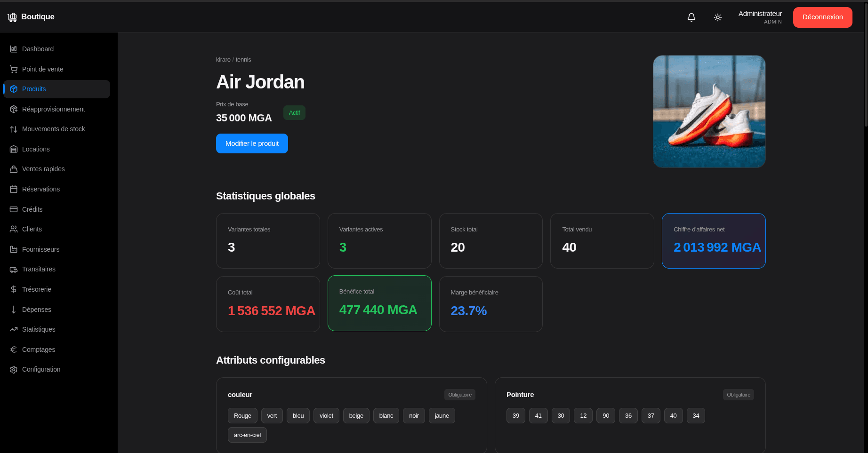Image resolution: width=868 pixels, height=453 pixels.
Task: Click the Réservations calendar icon
Action: pyautogui.click(x=14, y=189)
